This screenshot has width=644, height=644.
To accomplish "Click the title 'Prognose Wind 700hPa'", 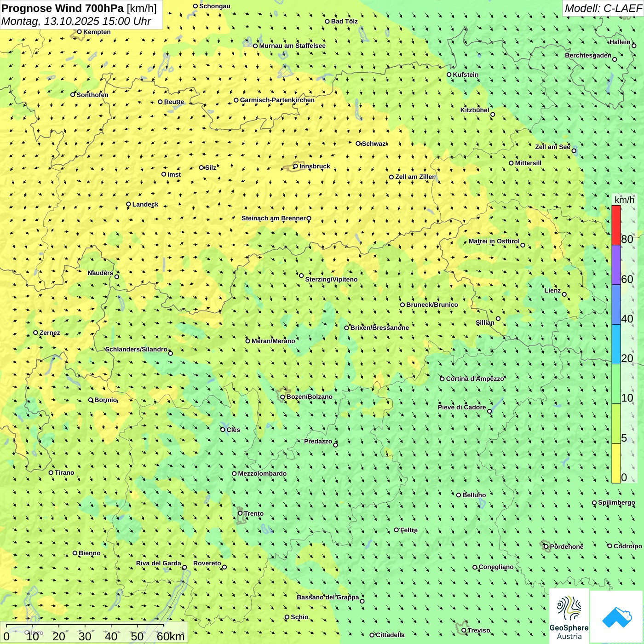I will pos(63,8).
